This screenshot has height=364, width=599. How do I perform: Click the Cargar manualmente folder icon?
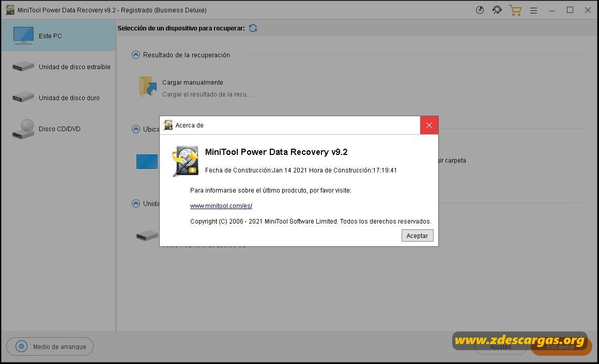click(x=147, y=86)
